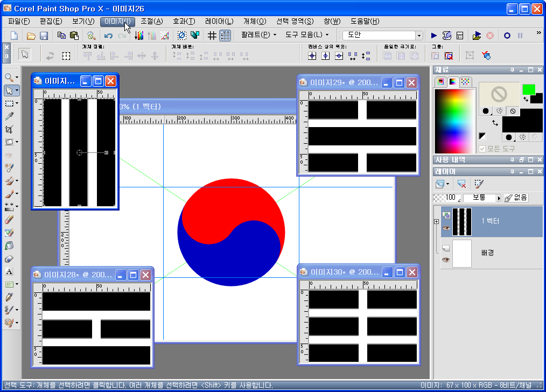546x392 pixels.
Task: Open the 도안 preset dropdown
Action: point(418,35)
